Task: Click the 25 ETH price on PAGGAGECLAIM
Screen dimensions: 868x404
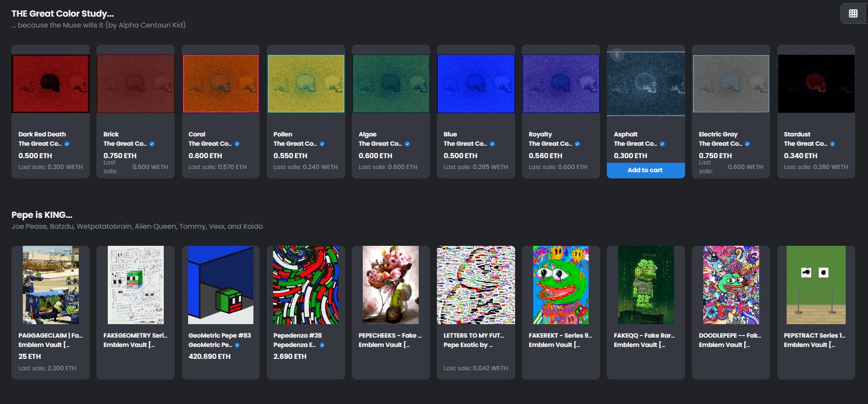Action: [x=30, y=357]
